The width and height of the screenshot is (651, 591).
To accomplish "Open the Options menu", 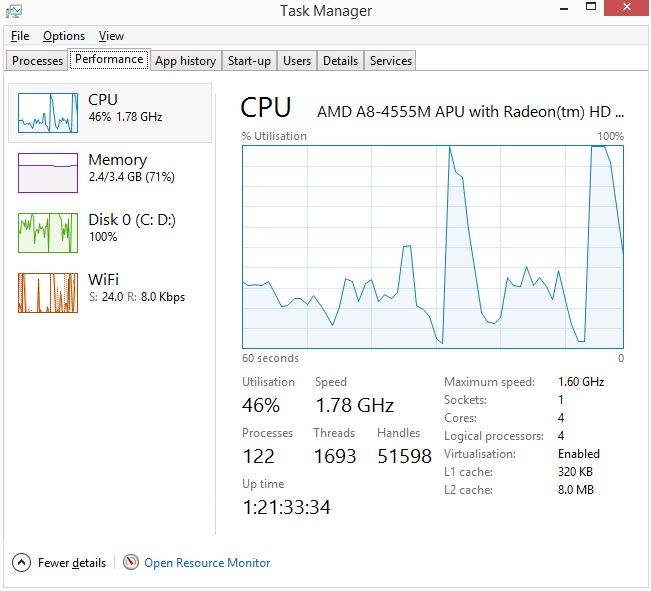I will click(x=64, y=36).
